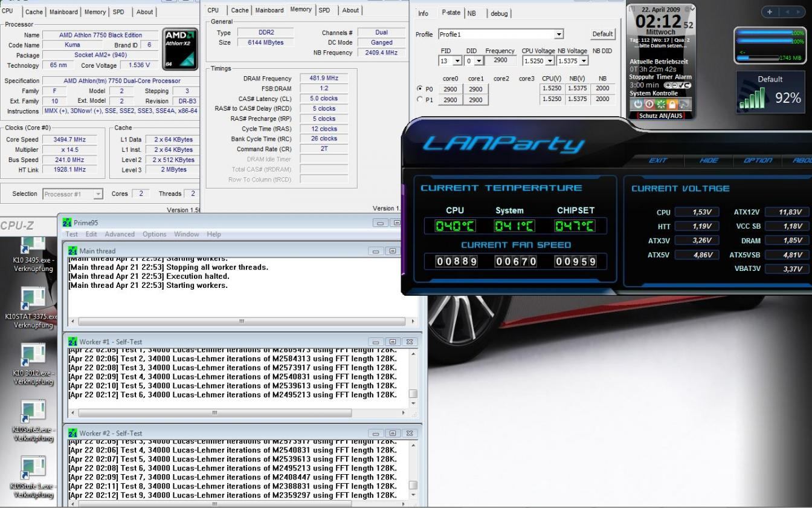Switch to the Info tab in K10STAT
This screenshot has height=508, width=812.
click(423, 13)
